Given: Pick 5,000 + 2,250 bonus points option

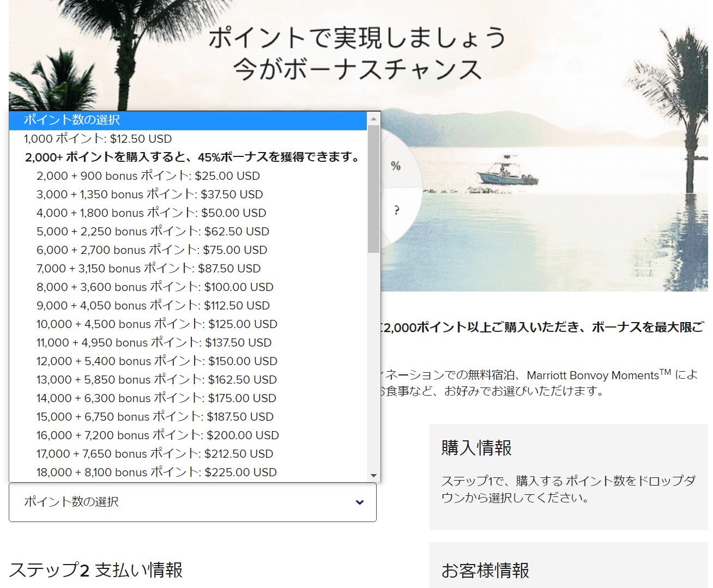Looking at the screenshot, I should pyautogui.click(x=153, y=232).
